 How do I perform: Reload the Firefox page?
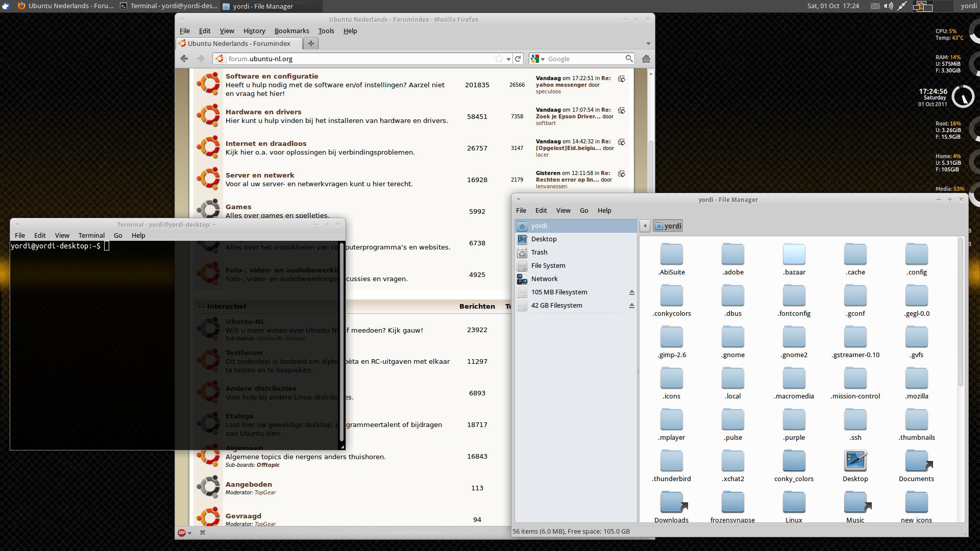pos(518,59)
